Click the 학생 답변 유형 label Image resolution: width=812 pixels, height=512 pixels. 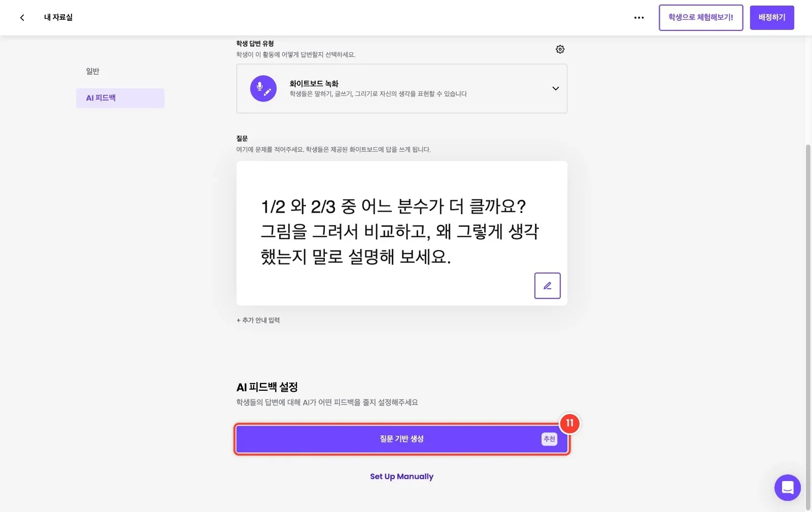(x=255, y=44)
